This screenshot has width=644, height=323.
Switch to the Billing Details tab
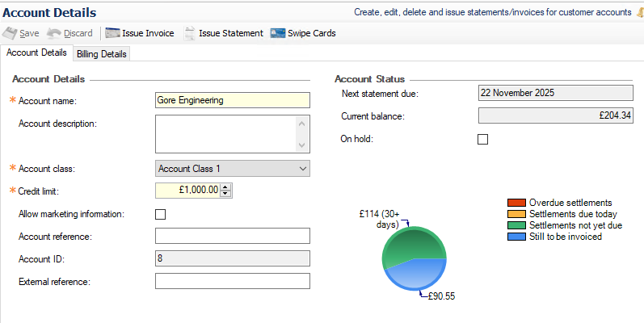pos(102,54)
